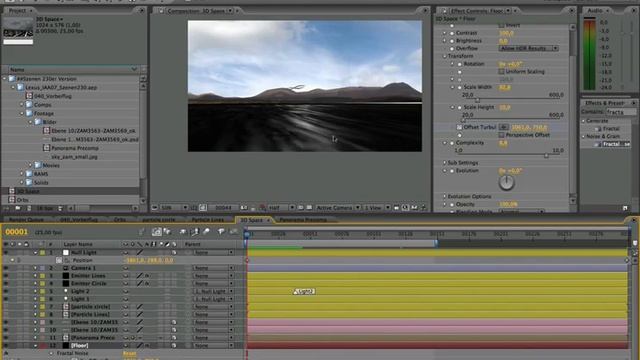Click the Graph Editor timeline icon
The width and height of the screenshot is (640, 360).
click(233, 232)
